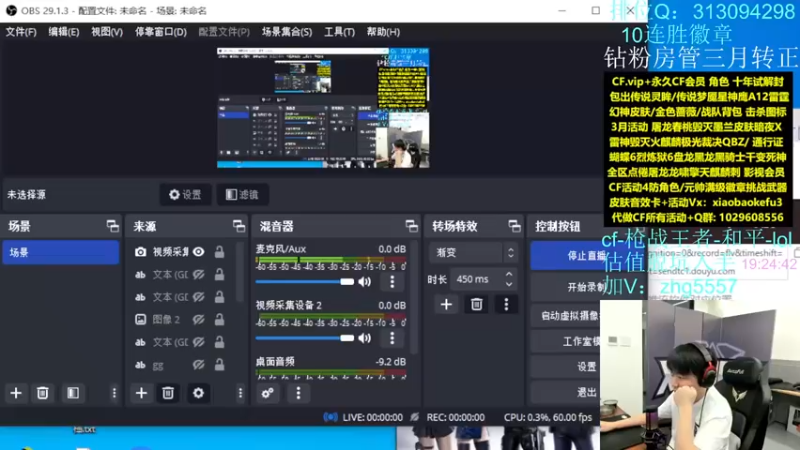Image resolution: width=800 pixels, height=450 pixels.
Task: Pop out the 混音器 dock panel
Action: click(x=411, y=226)
